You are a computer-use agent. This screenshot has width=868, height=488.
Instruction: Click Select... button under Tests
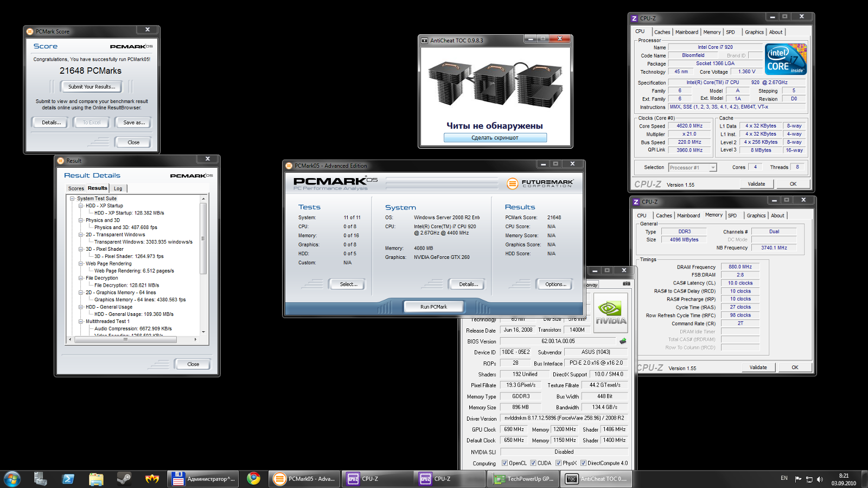coord(348,284)
